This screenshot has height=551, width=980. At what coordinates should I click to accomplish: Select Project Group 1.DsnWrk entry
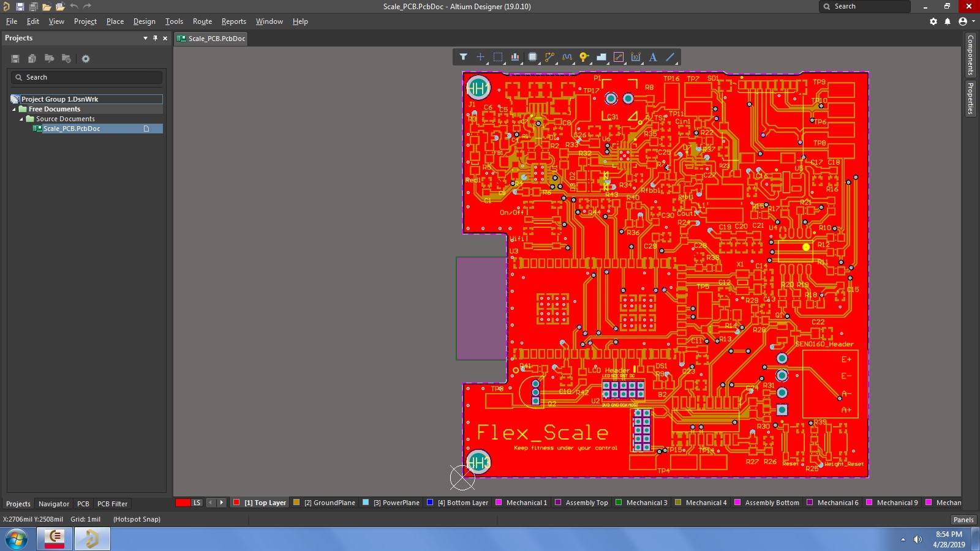coord(59,99)
